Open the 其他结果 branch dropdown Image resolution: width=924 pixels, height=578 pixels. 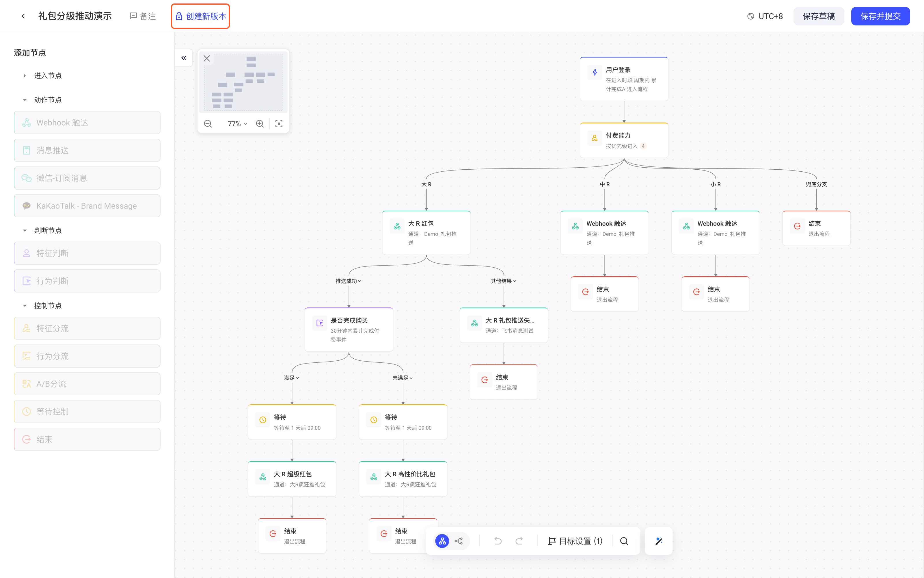pos(503,281)
